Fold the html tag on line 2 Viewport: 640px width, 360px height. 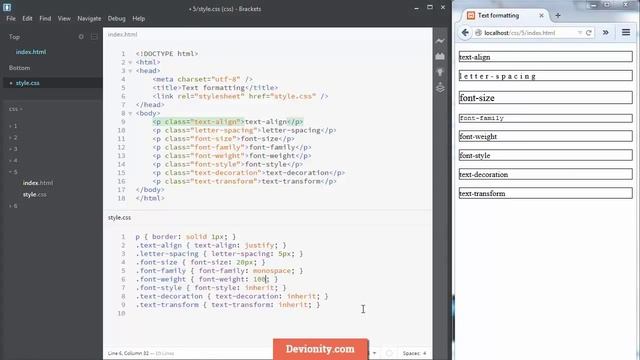130,62
